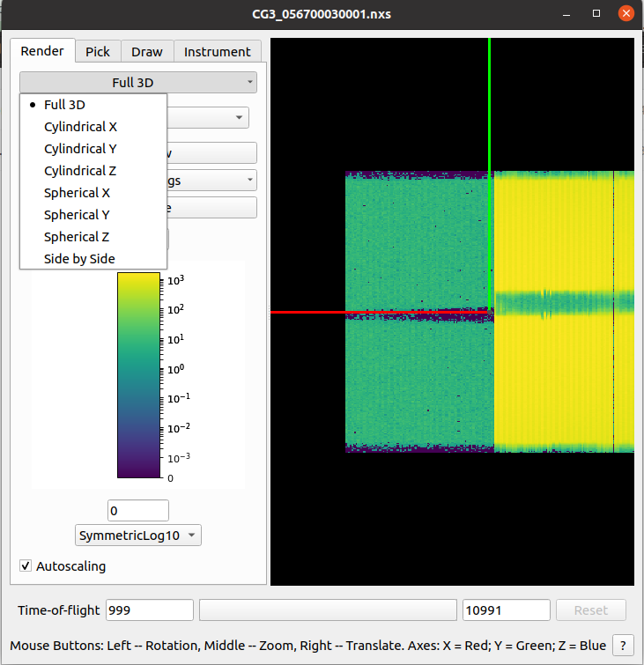Click the color bar gradient
The image size is (644, 665).
click(138, 375)
